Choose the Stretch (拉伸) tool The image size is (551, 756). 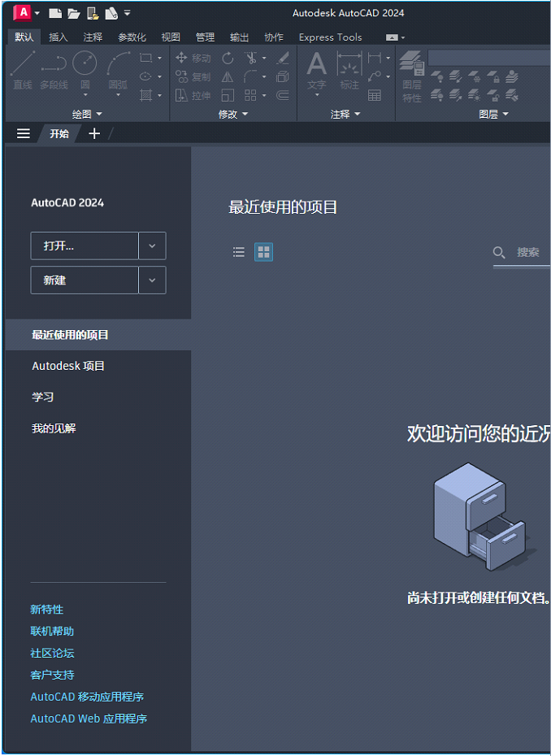click(x=193, y=95)
